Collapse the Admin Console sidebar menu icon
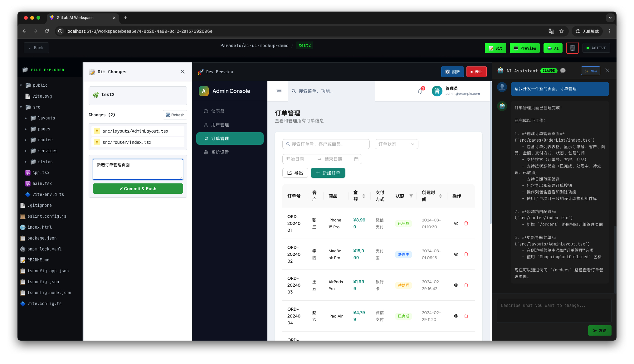The image size is (634, 364). 279,91
